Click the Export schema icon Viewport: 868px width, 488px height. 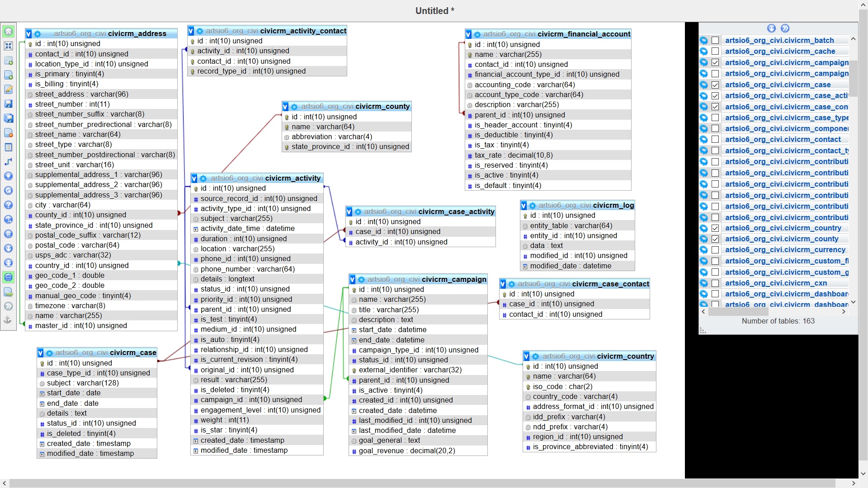point(8,292)
